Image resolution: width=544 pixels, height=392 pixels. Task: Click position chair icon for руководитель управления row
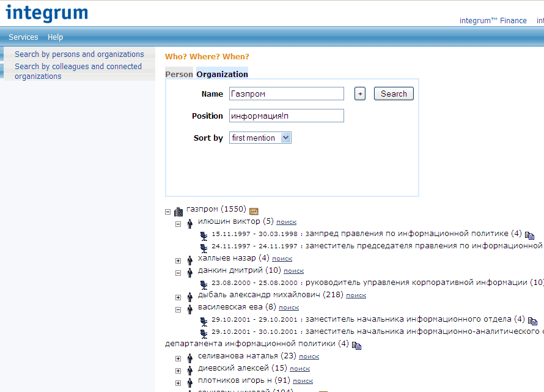204,284
